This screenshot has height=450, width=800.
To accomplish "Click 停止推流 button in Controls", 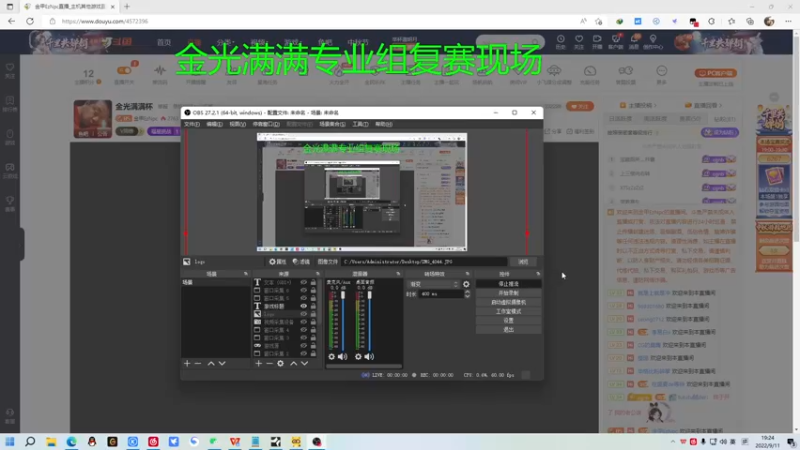I will click(x=508, y=284).
